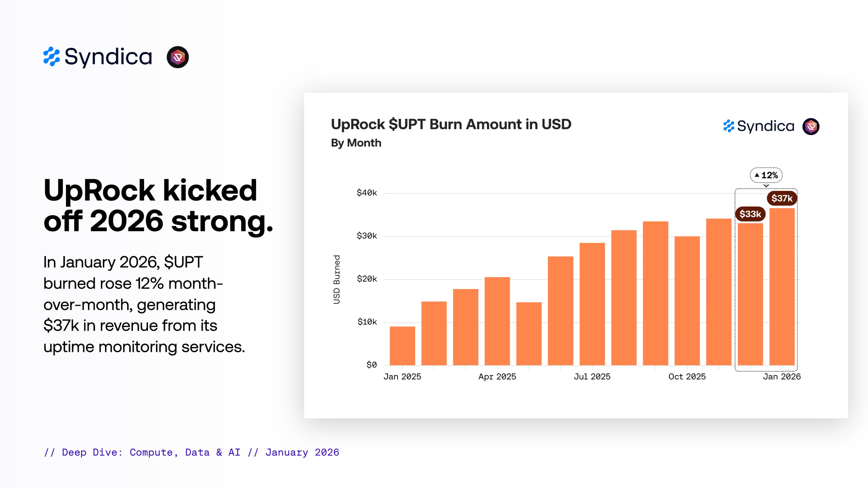The image size is (868, 488).
Task: Click the headline UpRock kicked off 2026 strong
Action: click(158, 206)
